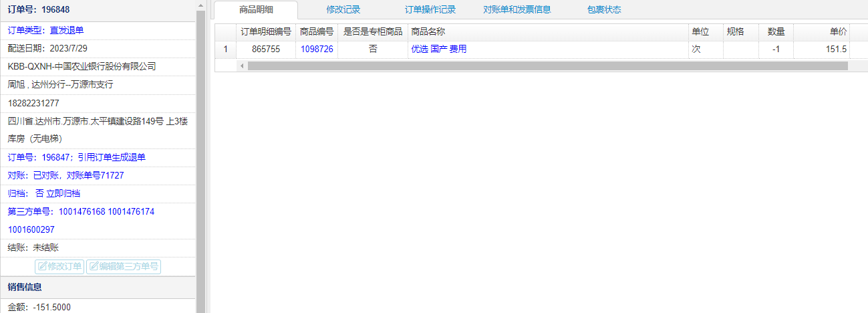
Task: Select row number 1 cell
Action: point(225,49)
